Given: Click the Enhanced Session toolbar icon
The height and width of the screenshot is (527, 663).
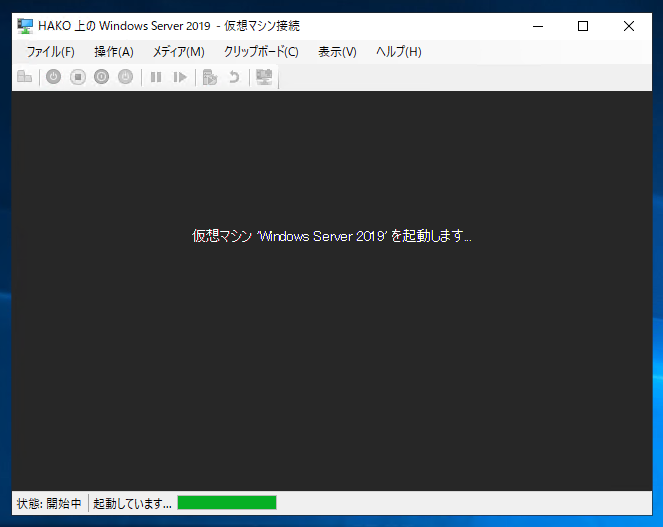Looking at the screenshot, I should click(264, 77).
